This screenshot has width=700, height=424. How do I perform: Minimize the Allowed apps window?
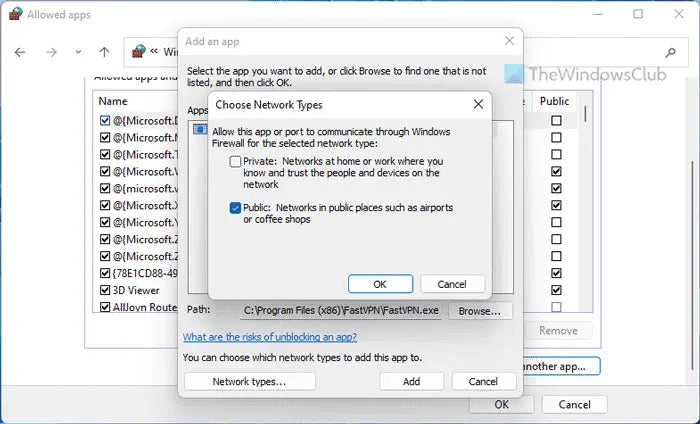pyautogui.click(x=598, y=14)
